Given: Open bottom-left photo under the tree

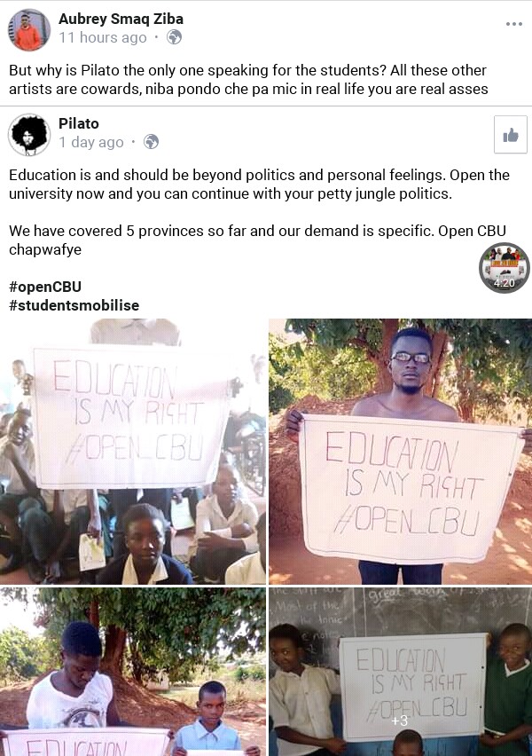Looking at the screenshot, I should [133, 672].
